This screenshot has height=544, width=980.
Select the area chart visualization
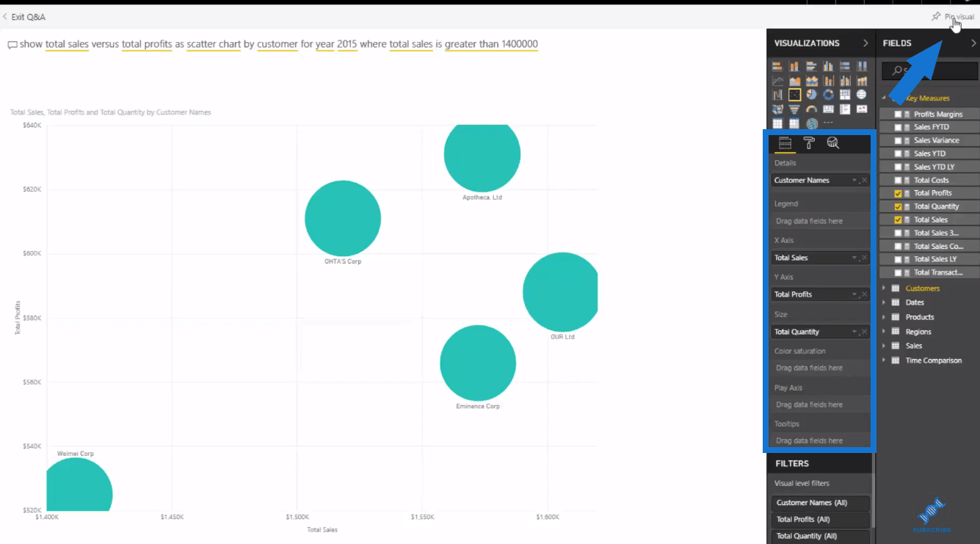coord(794,81)
